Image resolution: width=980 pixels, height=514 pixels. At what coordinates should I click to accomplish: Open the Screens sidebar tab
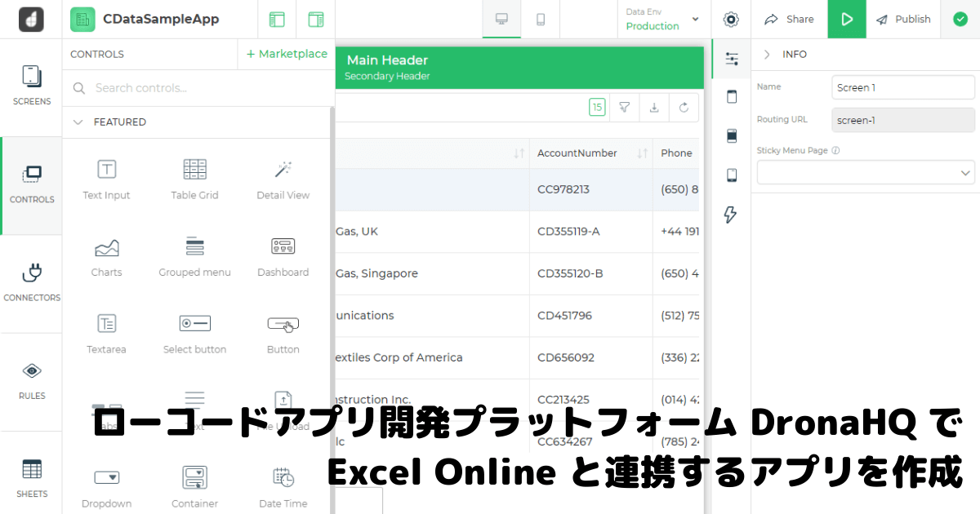pos(32,86)
